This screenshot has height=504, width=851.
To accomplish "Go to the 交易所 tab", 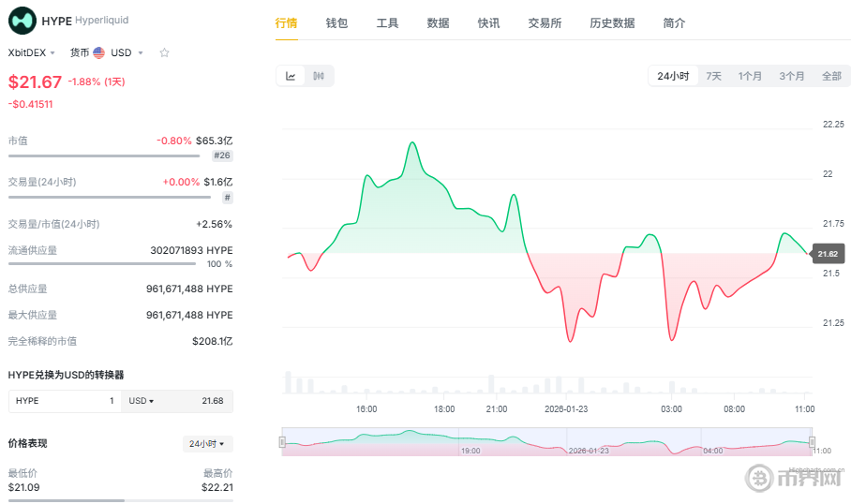I will tap(545, 23).
